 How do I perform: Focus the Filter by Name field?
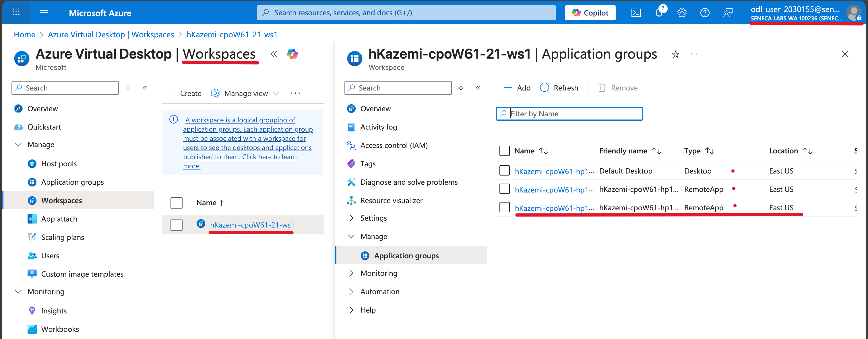pyautogui.click(x=569, y=114)
